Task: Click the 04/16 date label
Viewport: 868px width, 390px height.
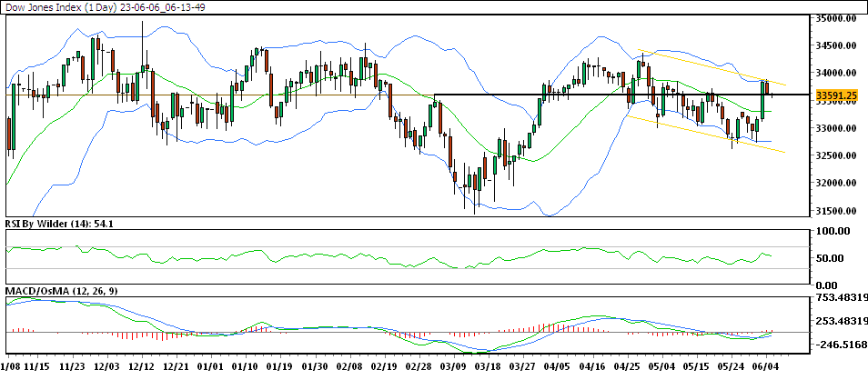Action: pyautogui.click(x=592, y=366)
